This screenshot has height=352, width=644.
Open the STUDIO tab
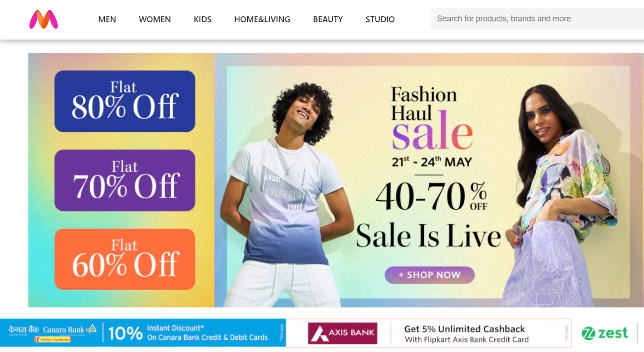[380, 19]
